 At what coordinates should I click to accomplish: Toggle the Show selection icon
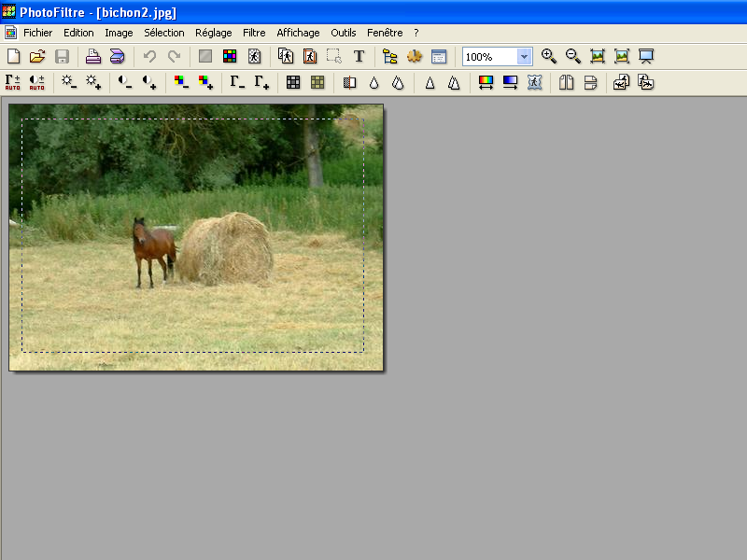pos(334,56)
